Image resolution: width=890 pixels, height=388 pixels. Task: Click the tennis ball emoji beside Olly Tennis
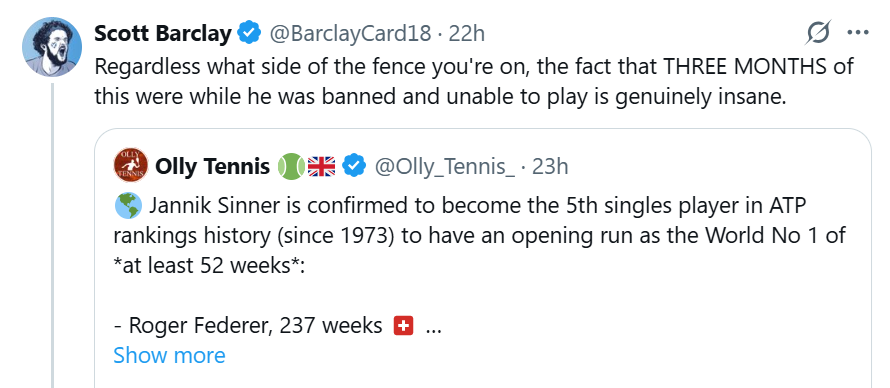pos(291,167)
